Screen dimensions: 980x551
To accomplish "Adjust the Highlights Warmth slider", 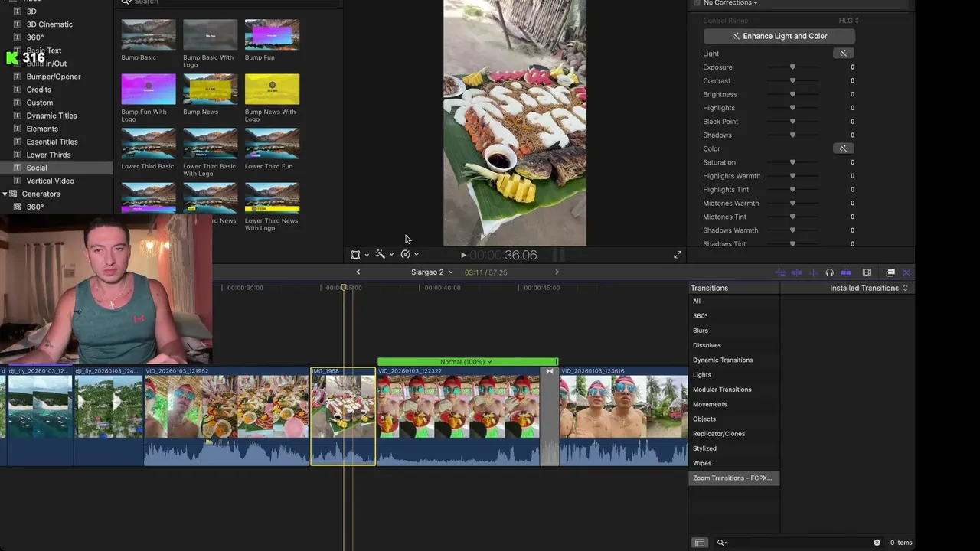I will point(792,176).
